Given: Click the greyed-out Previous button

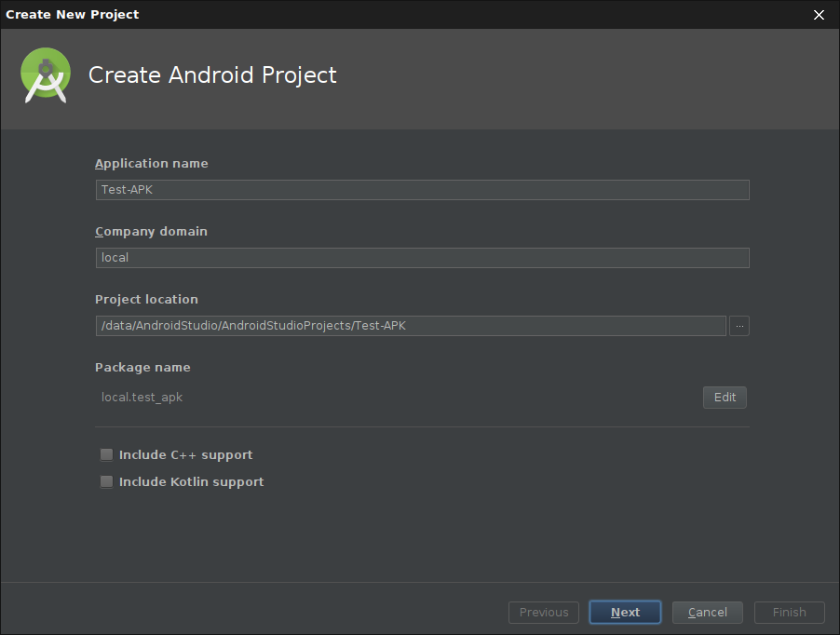Looking at the screenshot, I should (x=544, y=613).
